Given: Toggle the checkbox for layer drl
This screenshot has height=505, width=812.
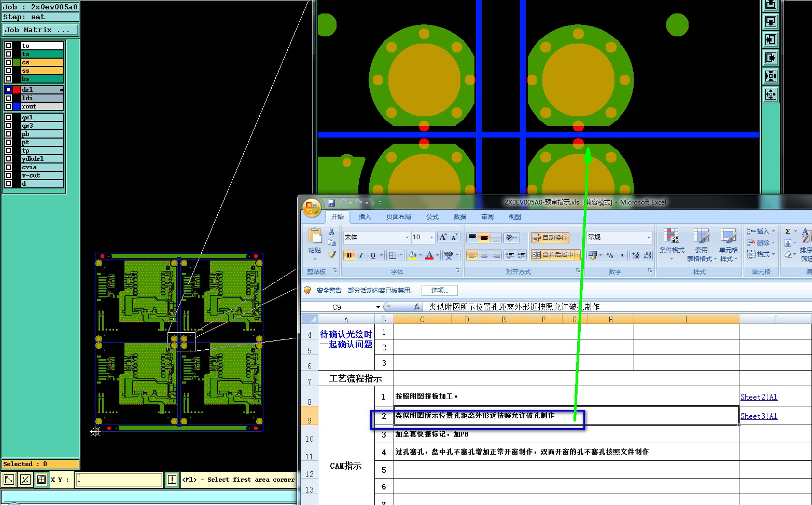Looking at the screenshot, I should point(8,90).
